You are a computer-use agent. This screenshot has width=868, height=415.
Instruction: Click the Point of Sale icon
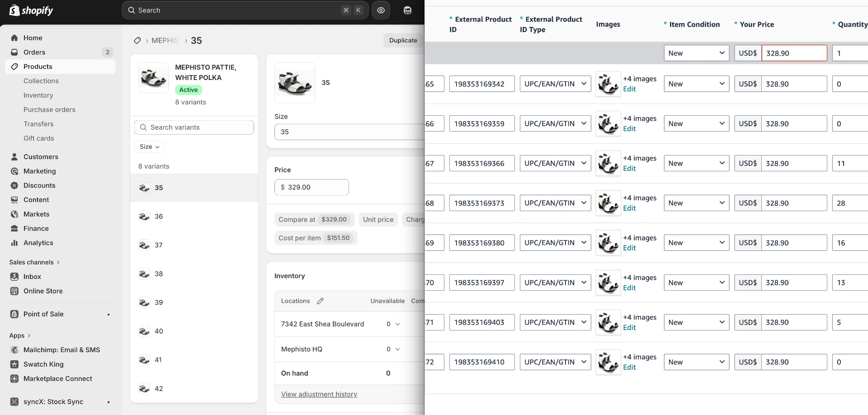tap(14, 314)
